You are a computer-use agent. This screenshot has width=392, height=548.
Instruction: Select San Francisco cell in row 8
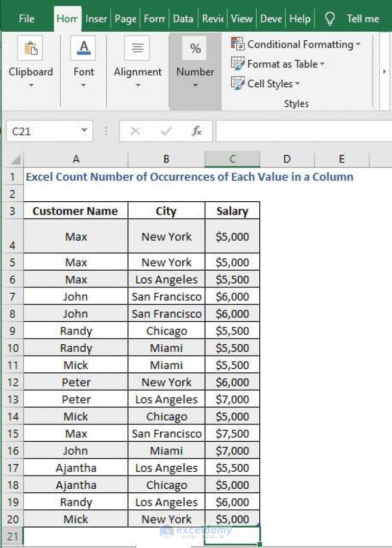166,314
